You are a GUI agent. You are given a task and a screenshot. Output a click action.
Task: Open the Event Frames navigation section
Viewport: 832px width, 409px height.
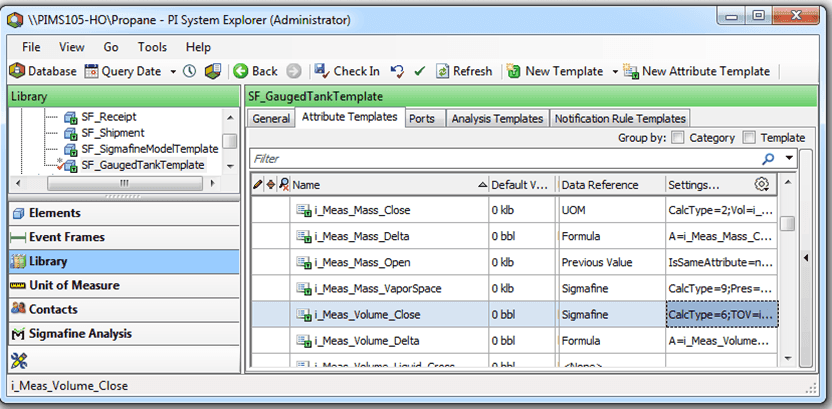coord(123,237)
